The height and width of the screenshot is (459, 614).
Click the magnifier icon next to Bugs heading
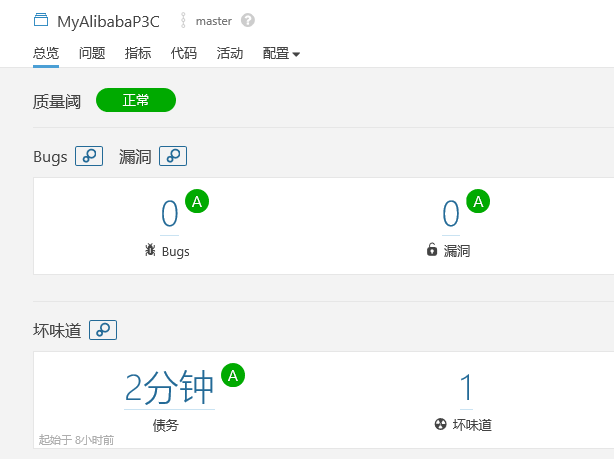click(89, 156)
